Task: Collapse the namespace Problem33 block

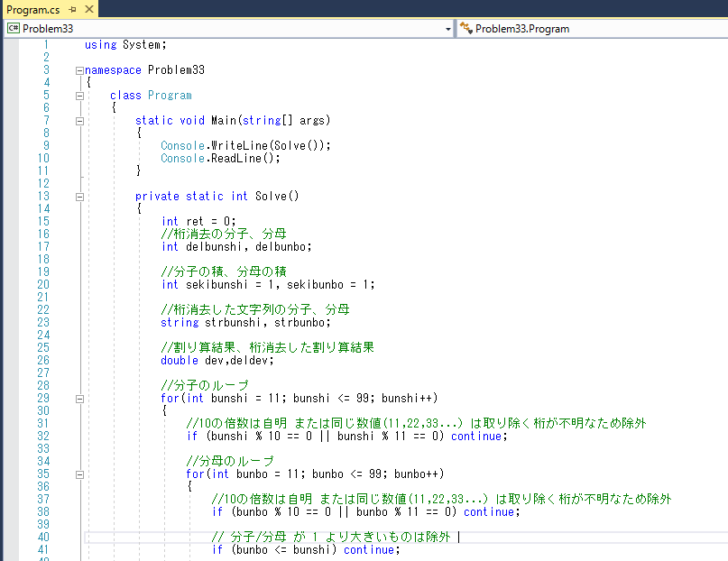Action: (x=79, y=70)
